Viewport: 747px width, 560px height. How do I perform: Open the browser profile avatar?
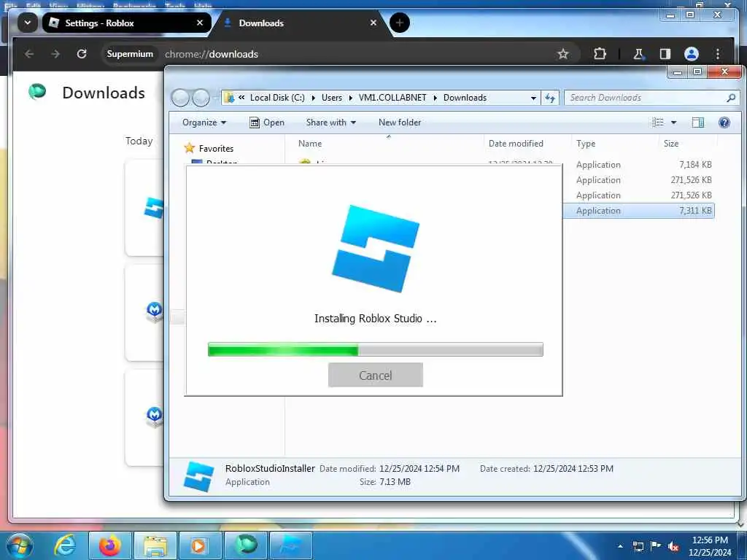coord(692,54)
